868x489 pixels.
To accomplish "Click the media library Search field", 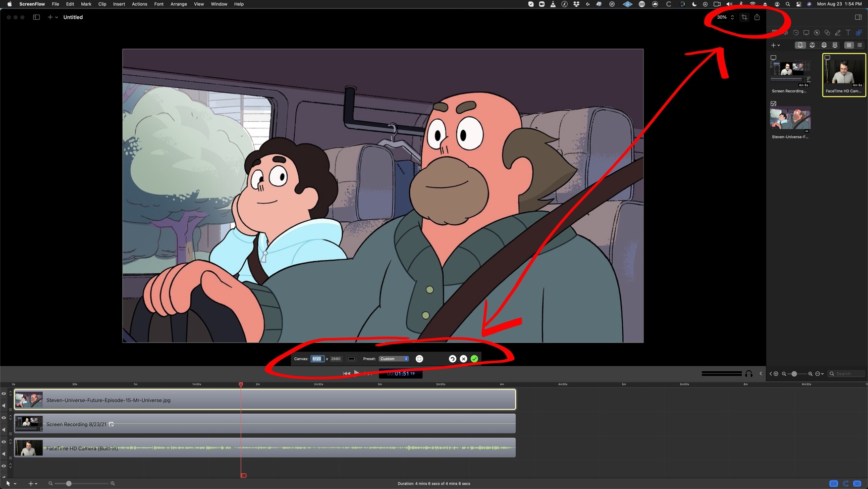I will pyautogui.click(x=847, y=374).
